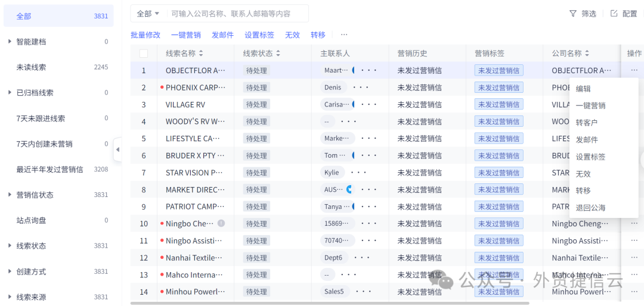Open contact ellipsis for Nanhai Textile row
This screenshot has height=306, width=644.
[361, 258]
